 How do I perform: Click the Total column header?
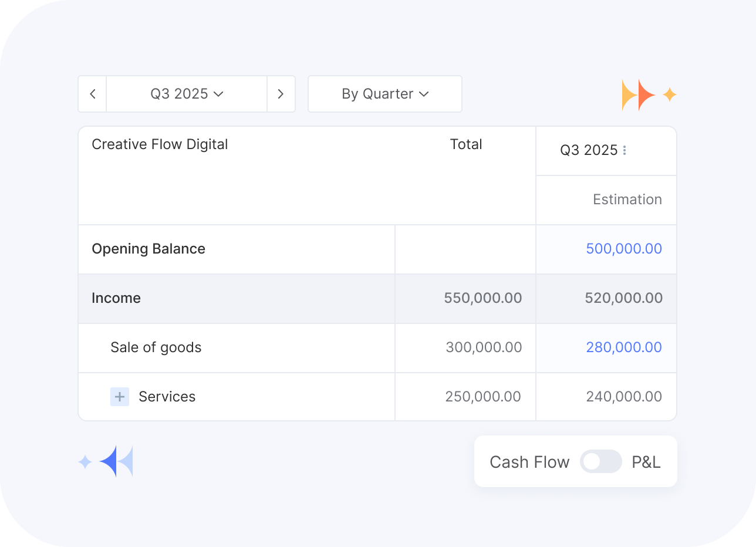[x=465, y=144]
